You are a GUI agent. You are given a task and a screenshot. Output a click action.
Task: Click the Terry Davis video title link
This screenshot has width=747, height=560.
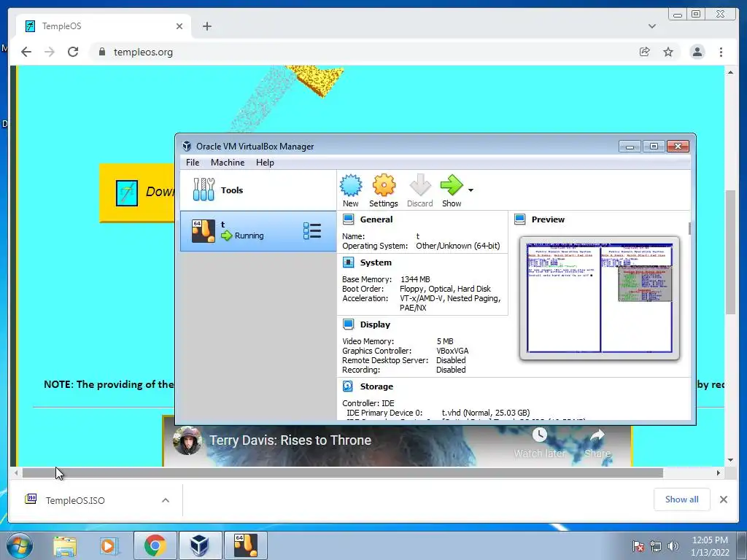(x=290, y=440)
